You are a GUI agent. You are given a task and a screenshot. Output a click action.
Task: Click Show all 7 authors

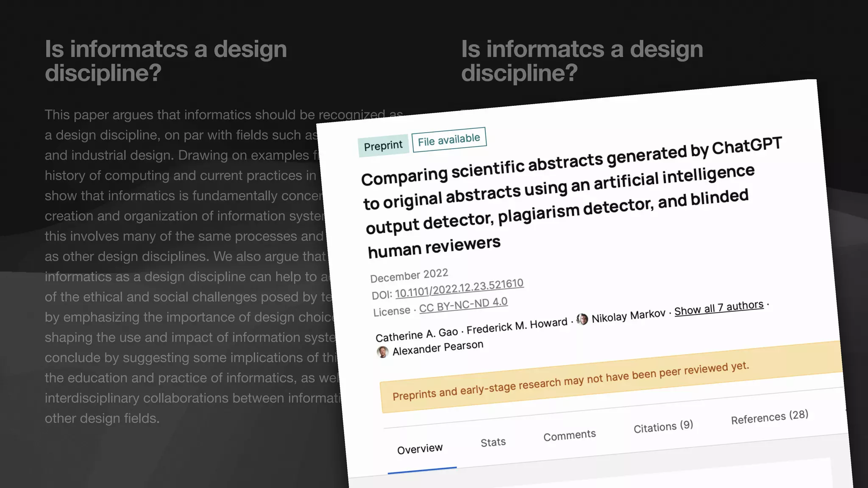point(719,308)
